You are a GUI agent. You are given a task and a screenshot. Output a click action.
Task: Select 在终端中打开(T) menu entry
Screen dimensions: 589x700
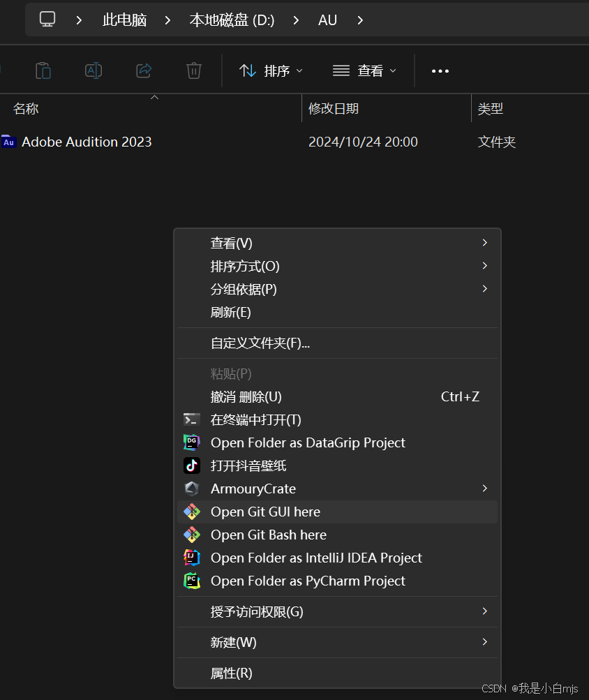[337, 419]
